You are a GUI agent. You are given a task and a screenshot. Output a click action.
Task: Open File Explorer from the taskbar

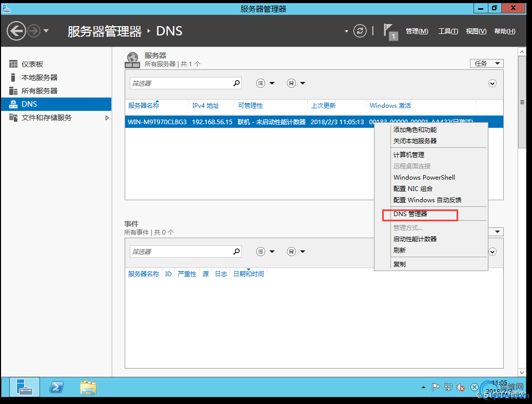[88, 388]
